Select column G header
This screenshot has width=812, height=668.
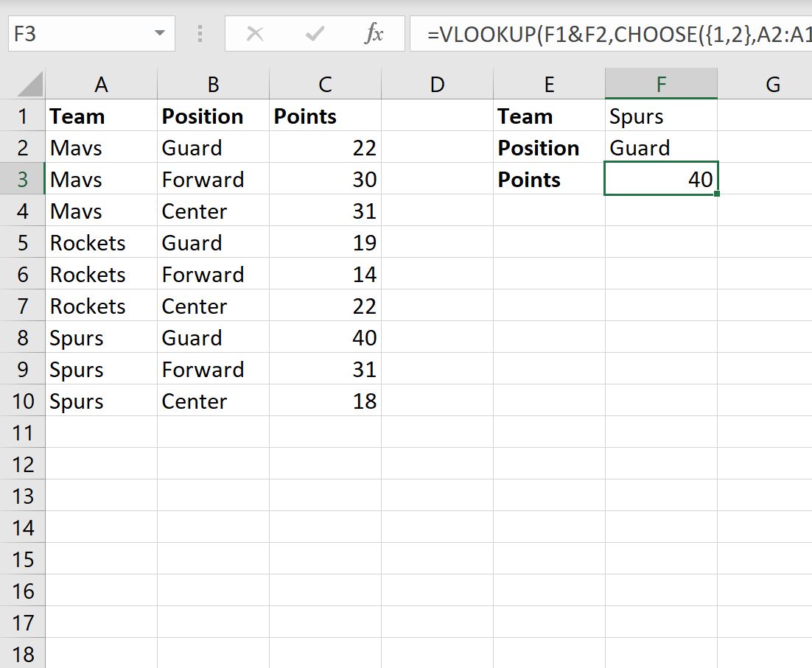(x=773, y=85)
